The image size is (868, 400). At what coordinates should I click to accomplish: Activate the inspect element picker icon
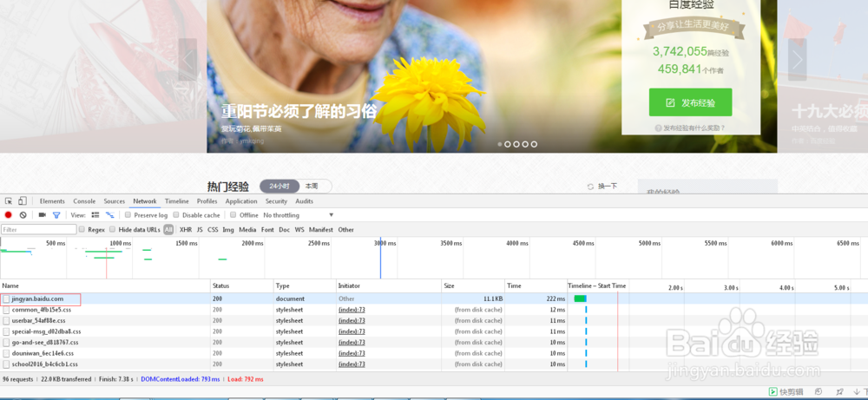(9, 201)
